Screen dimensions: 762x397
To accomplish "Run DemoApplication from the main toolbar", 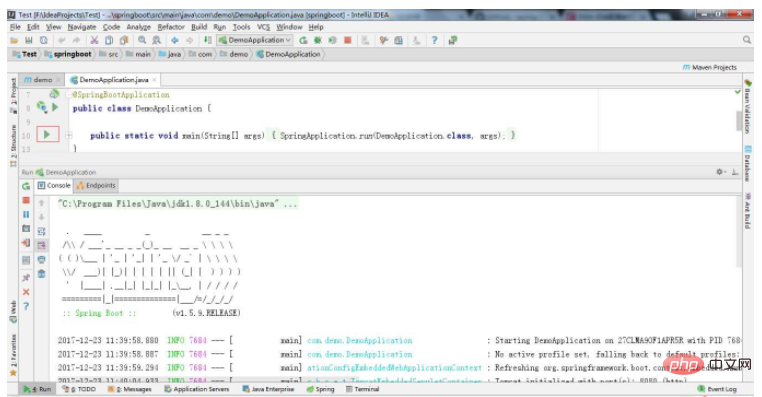I will [x=303, y=40].
